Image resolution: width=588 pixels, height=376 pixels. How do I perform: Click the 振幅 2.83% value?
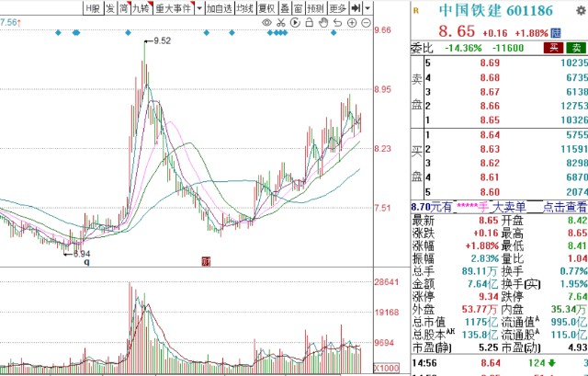(485, 258)
